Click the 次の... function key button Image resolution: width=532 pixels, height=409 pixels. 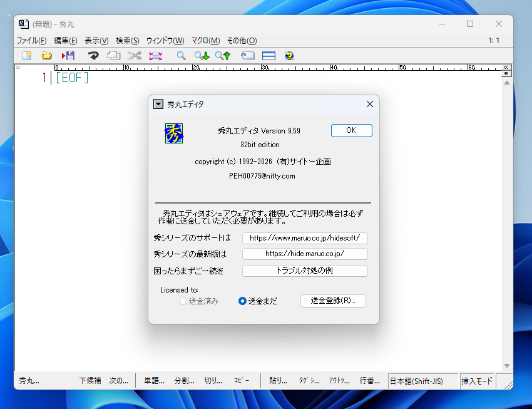pyautogui.click(x=118, y=381)
